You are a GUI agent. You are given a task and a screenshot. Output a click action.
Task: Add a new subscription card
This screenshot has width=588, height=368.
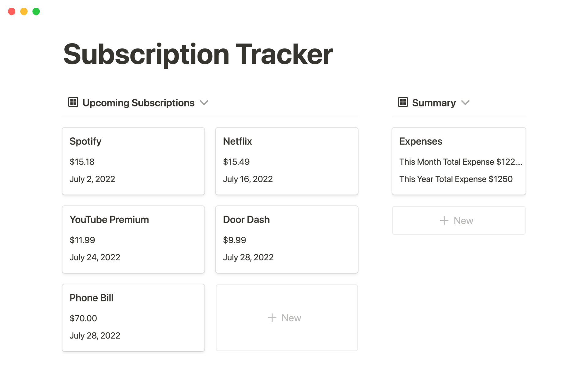(287, 318)
